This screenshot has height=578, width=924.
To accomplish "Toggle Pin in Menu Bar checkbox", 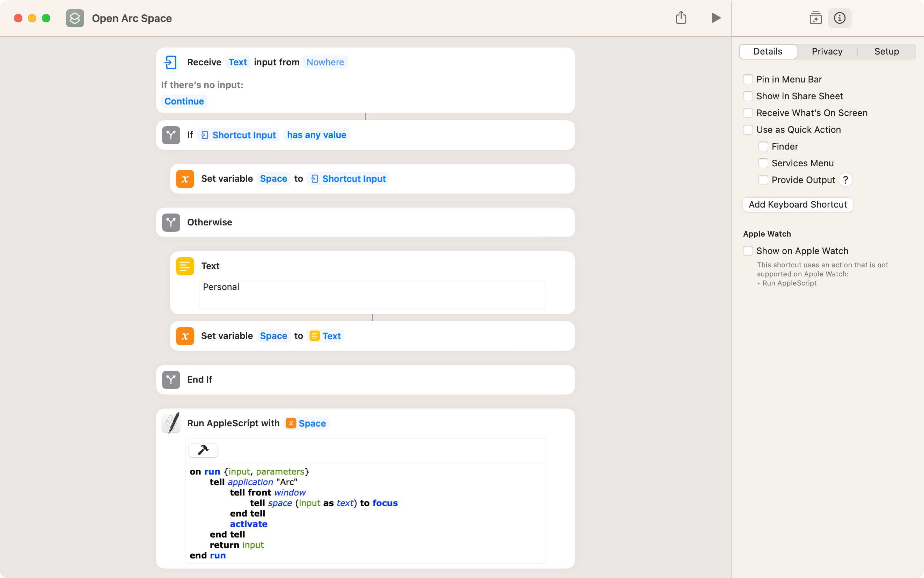I will (x=747, y=79).
